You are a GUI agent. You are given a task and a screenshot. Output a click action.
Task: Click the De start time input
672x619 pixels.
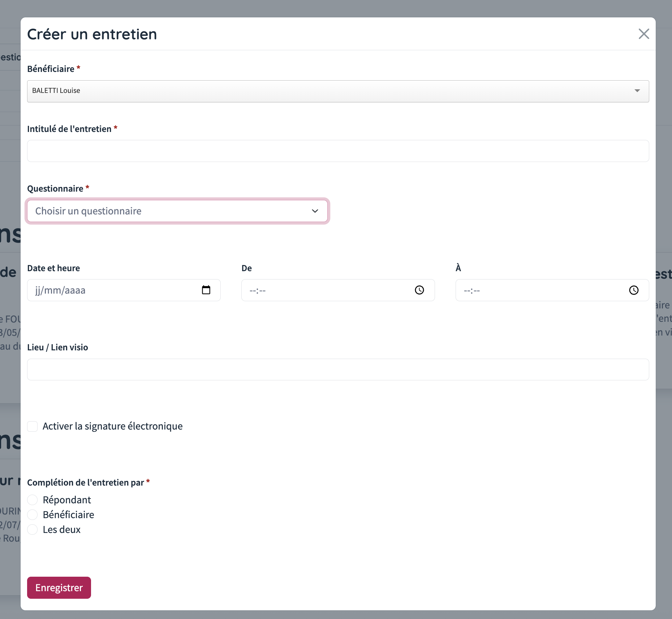(325, 290)
